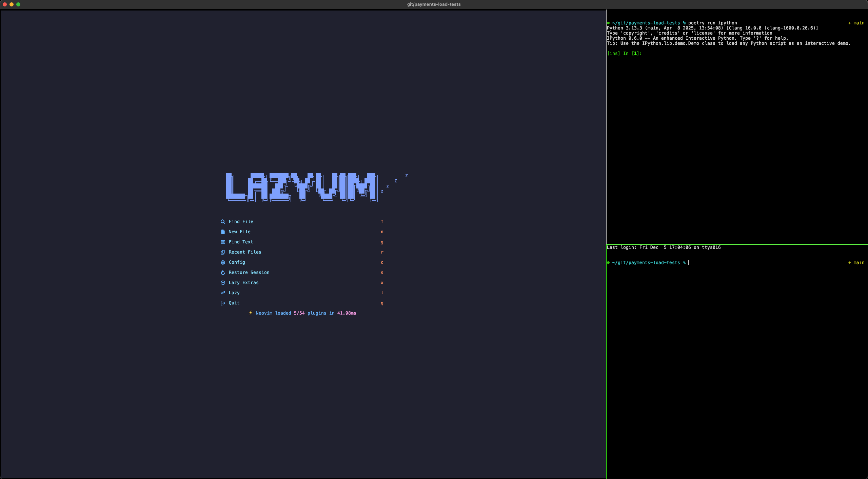Viewport: 868px width, 479px height.
Task: Click the shortcut letter f beside Find File
Action: (x=382, y=221)
